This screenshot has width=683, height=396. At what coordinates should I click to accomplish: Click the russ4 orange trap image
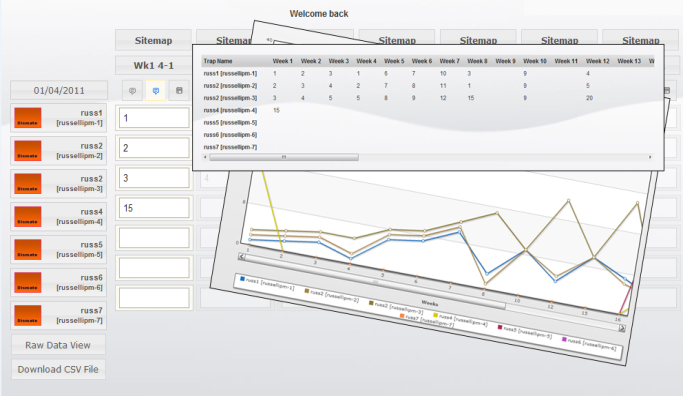tap(28, 217)
